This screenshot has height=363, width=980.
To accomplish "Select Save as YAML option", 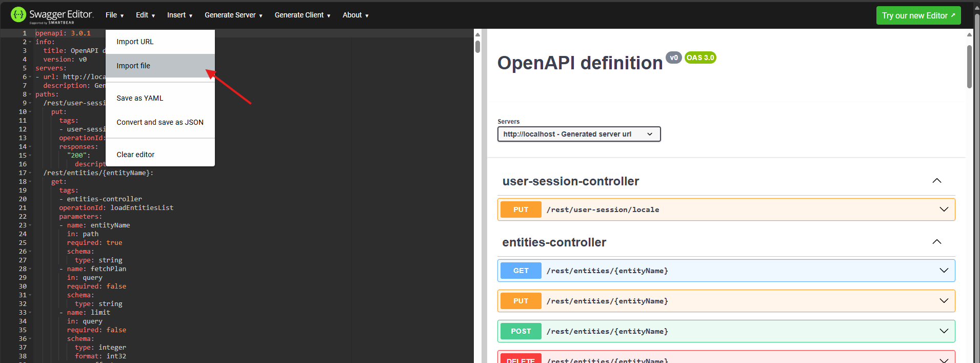I will (160, 98).
